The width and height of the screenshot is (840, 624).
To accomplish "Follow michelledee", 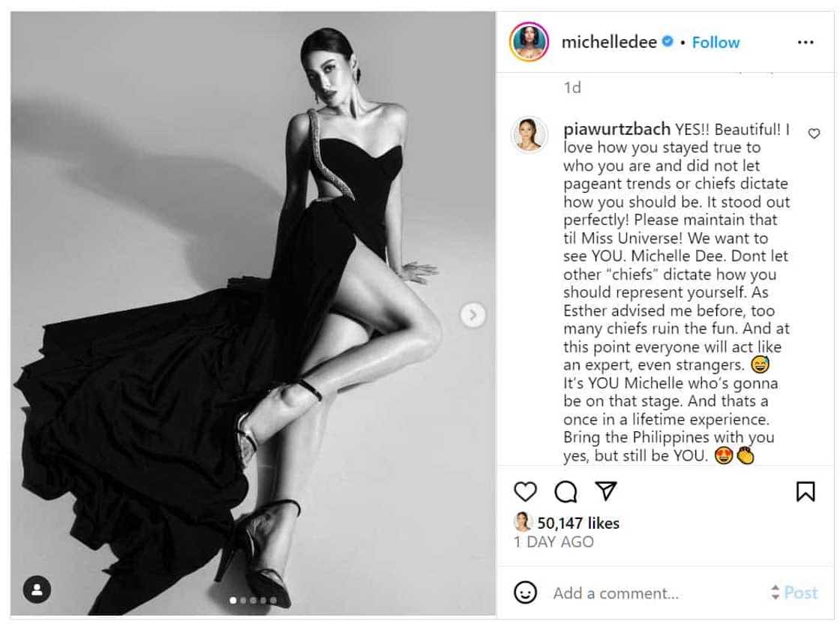I will pyautogui.click(x=715, y=42).
